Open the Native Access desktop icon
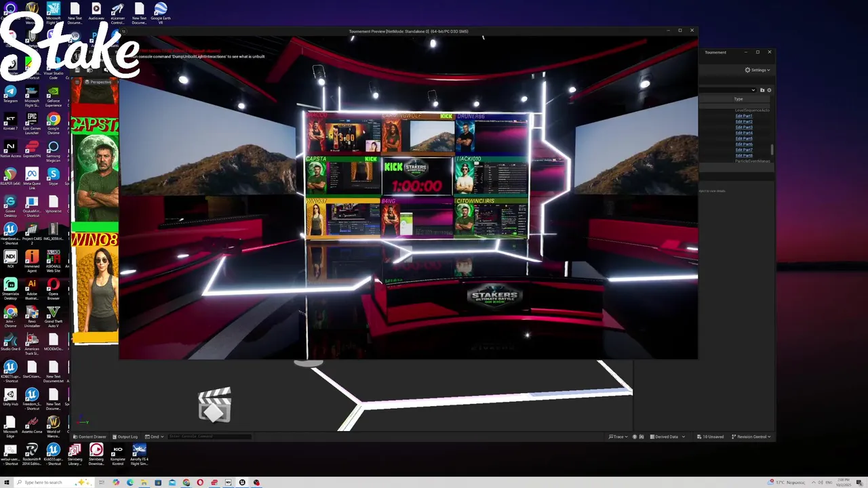The image size is (868, 488). click(x=10, y=150)
